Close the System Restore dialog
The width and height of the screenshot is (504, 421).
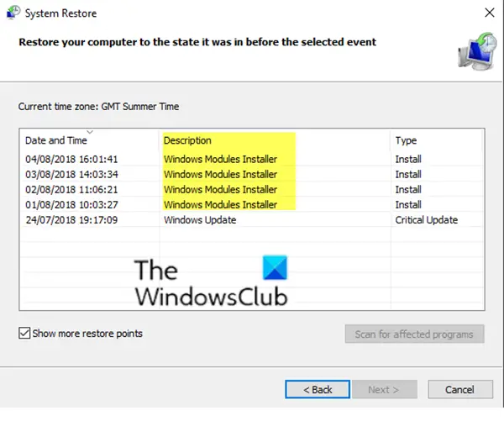pyautogui.click(x=490, y=13)
